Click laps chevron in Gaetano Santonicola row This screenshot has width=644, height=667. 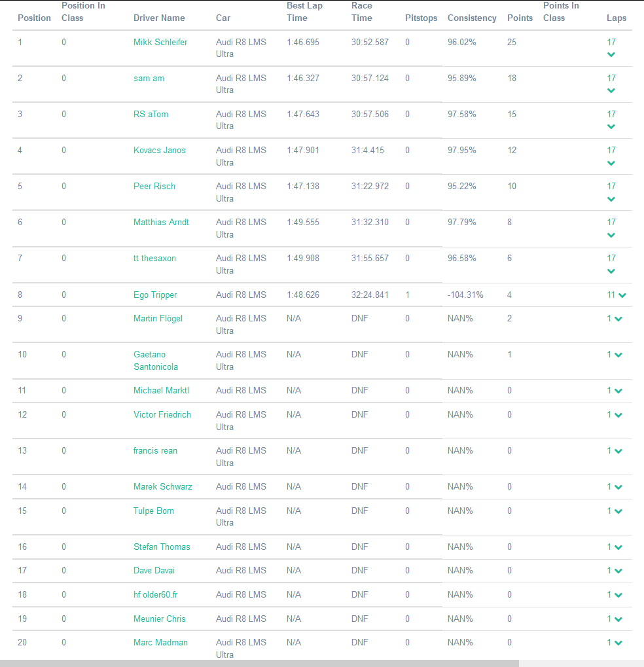(x=618, y=355)
